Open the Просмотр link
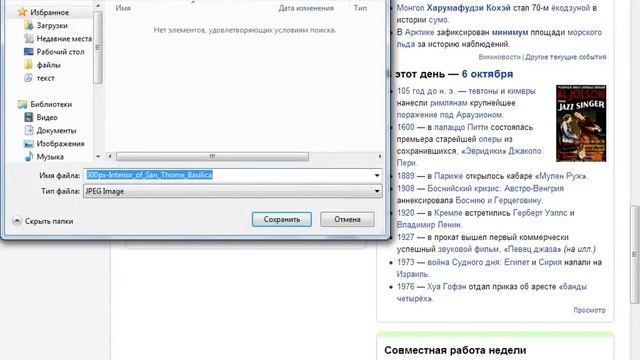Image resolution: width=640 pixels, height=360 pixels. [x=589, y=310]
